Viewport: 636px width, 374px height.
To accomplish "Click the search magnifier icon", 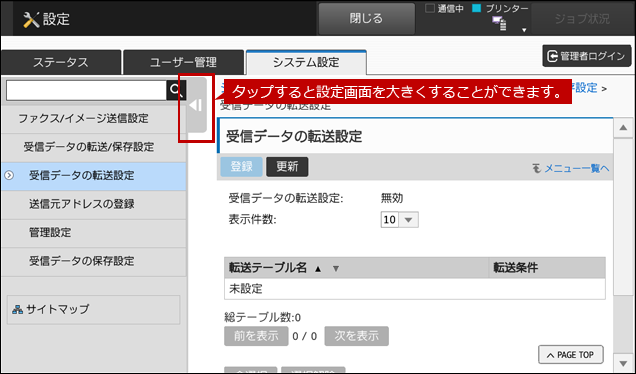I will click(x=176, y=90).
